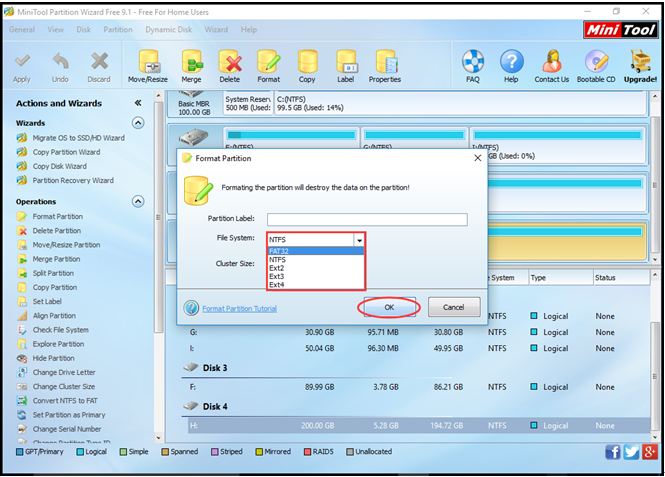Image resolution: width=665 pixels, height=477 pixels.
Task: Close the Format Partition dialog
Action: point(478,158)
